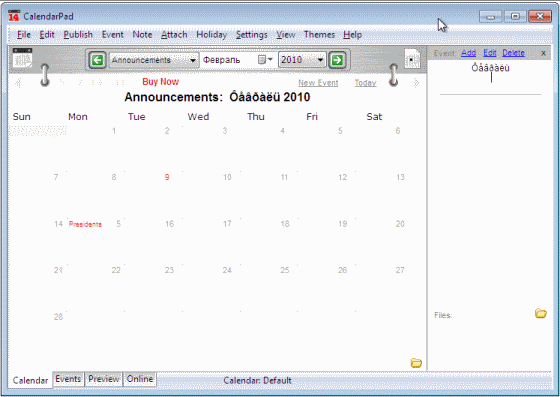Click the calendar page icon at toolbar left
Image resolution: width=560 pixels, height=397 pixels.
(22, 57)
